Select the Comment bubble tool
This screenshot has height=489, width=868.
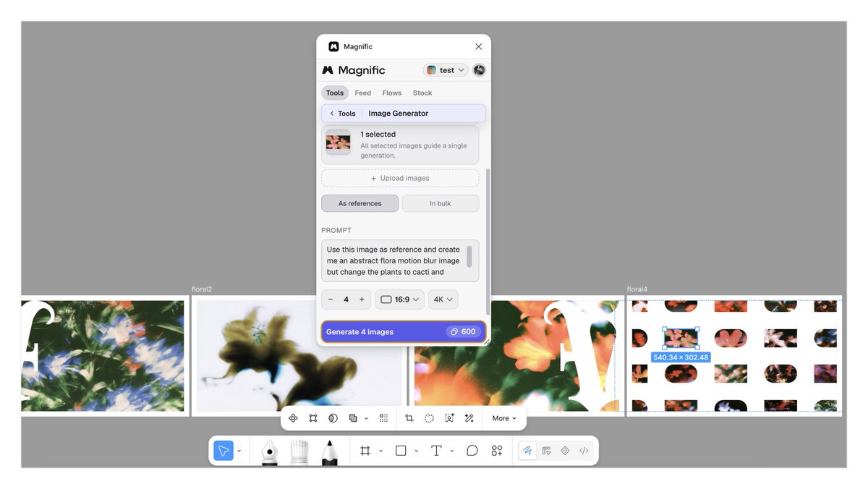(472, 451)
